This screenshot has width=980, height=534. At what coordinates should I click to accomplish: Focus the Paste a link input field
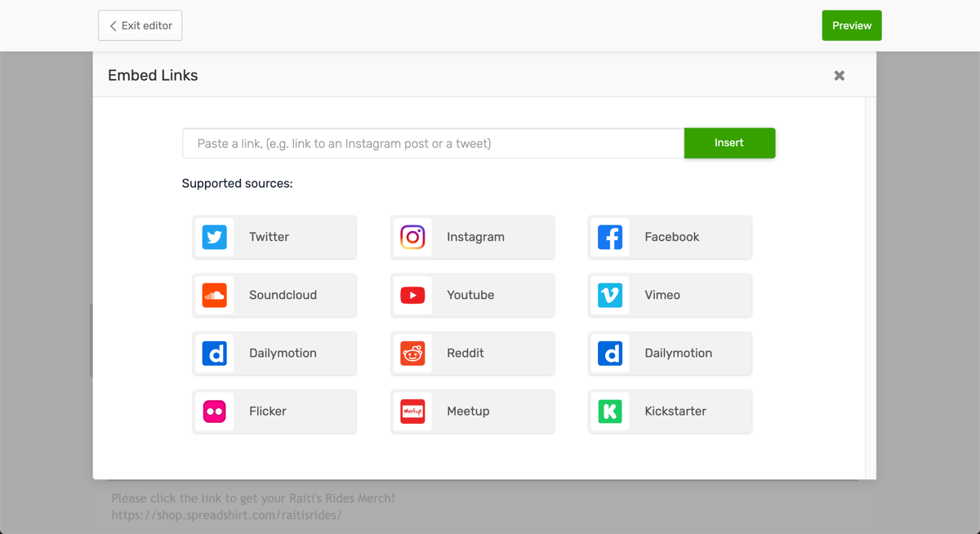coord(434,143)
